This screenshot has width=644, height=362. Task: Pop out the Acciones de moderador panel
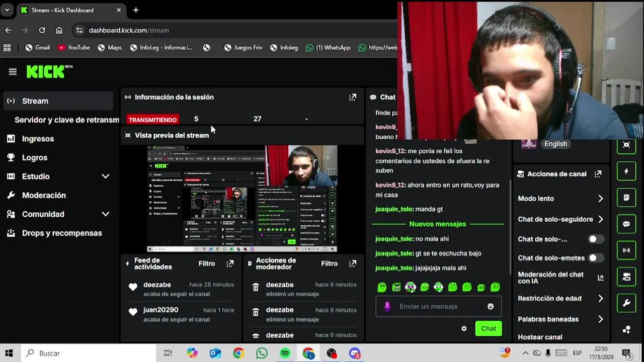[x=353, y=263]
